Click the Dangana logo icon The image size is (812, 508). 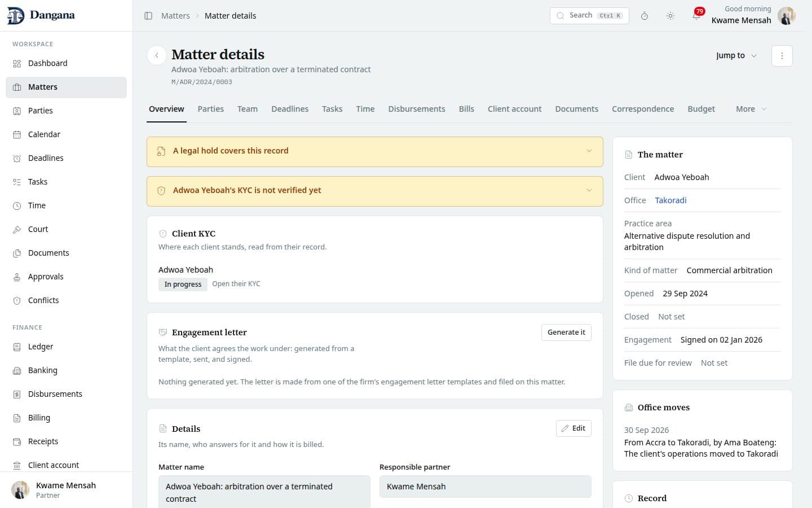point(16,16)
